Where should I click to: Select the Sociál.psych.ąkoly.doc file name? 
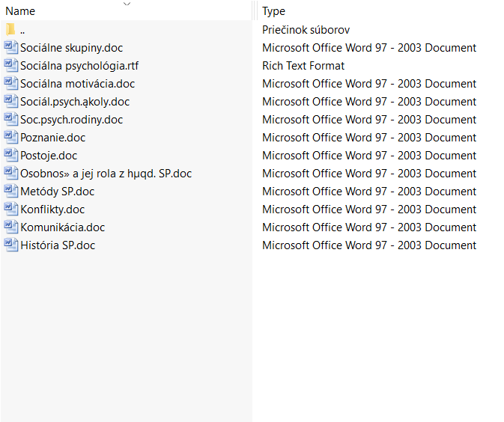click(x=75, y=102)
